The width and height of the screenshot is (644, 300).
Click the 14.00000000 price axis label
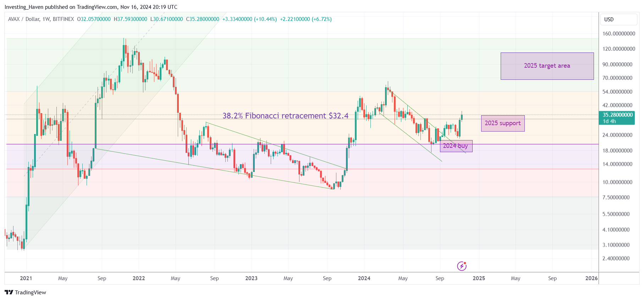[x=617, y=164]
